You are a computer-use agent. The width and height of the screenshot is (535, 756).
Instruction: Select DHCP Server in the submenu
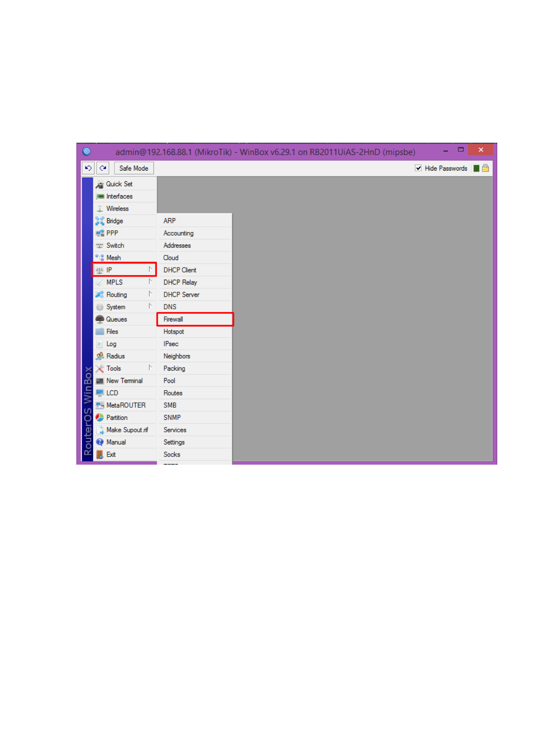[x=195, y=294]
